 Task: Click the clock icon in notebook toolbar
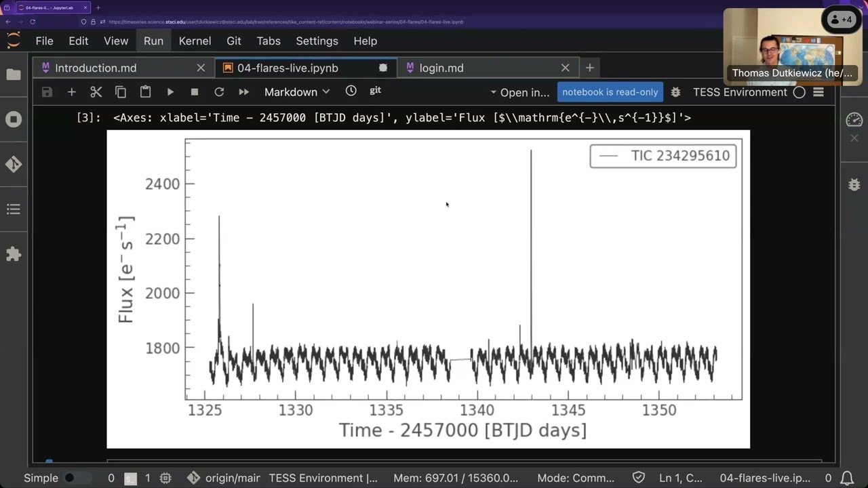[x=351, y=91]
